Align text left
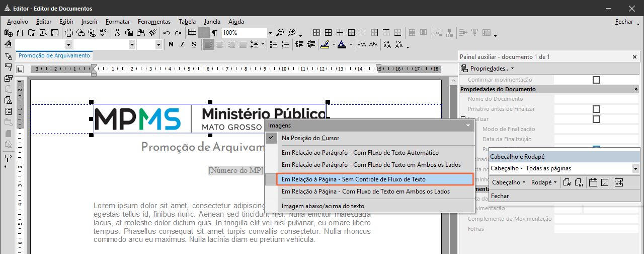 coord(208,44)
